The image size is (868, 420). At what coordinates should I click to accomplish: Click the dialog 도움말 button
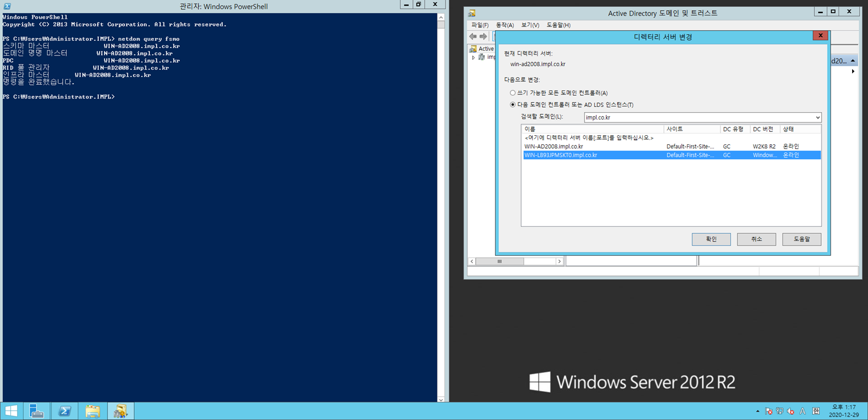(x=802, y=239)
